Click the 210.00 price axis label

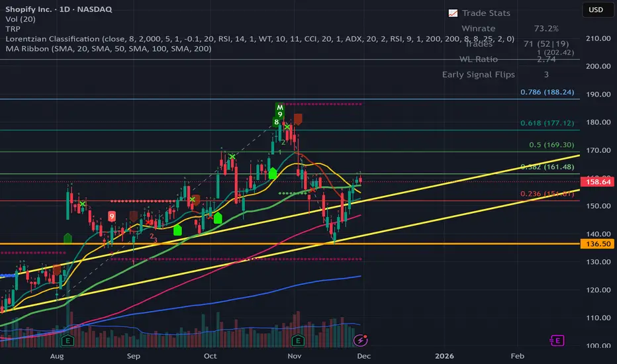click(x=598, y=38)
